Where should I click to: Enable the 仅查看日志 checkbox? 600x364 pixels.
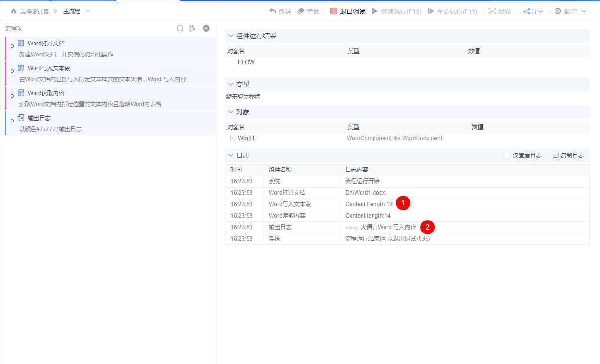coord(508,155)
